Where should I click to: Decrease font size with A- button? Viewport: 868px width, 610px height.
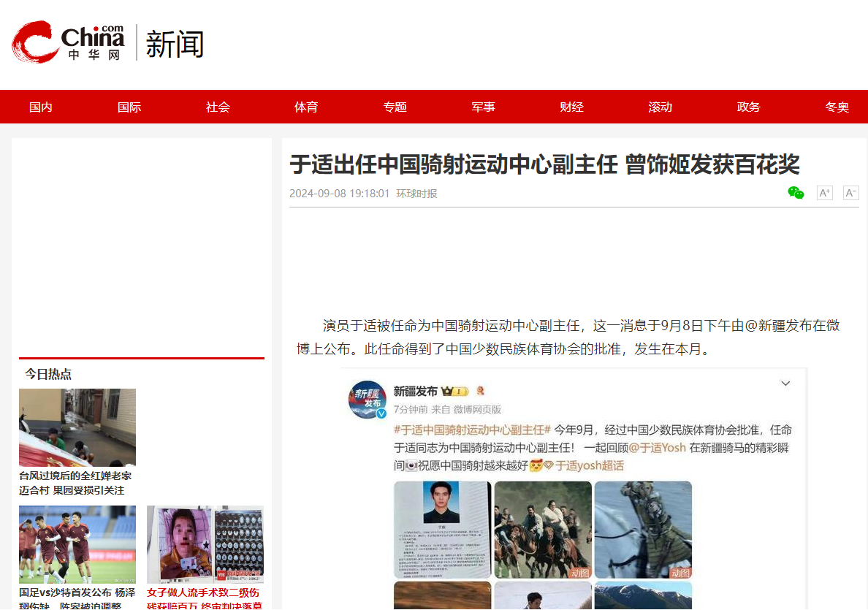point(851,193)
